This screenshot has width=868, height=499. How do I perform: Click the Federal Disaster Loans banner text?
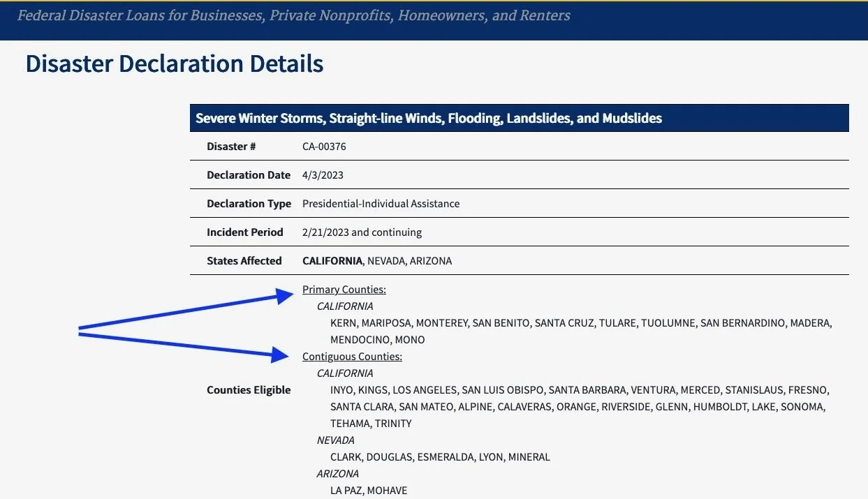(x=294, y=15)
